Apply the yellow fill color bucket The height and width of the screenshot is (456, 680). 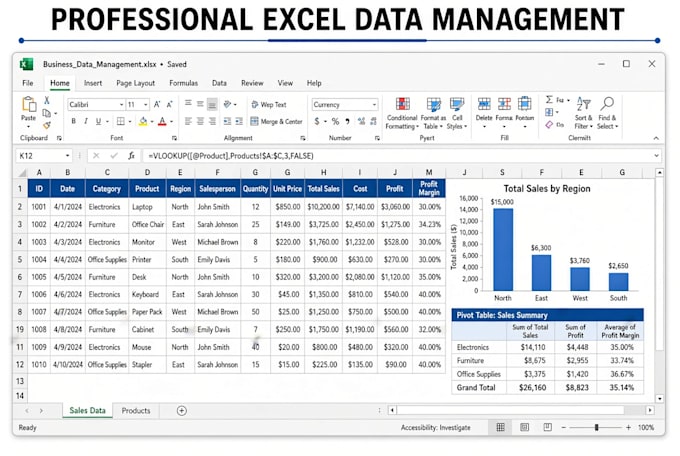click(x=143, y=121)
